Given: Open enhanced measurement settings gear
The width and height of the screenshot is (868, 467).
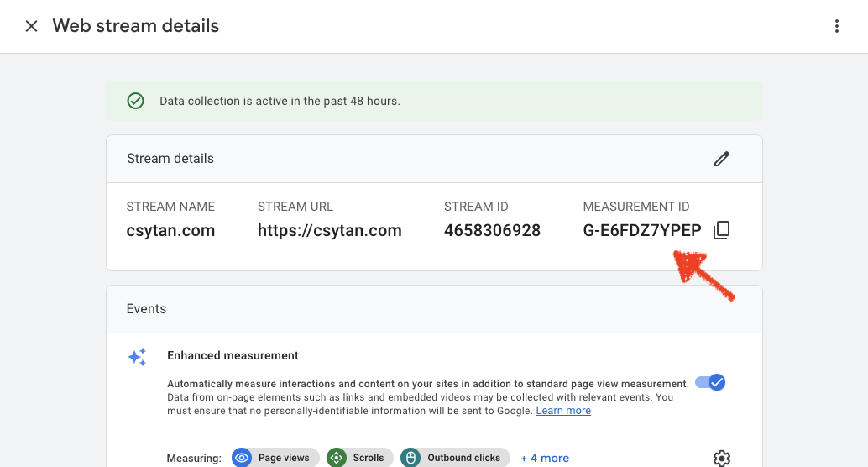Looking at the screenshot, I should pyautogui.click(x=721, y=458).
